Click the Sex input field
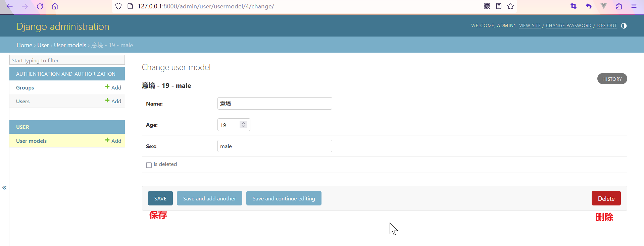Screen dimensions: 644x246 [275, 146]
